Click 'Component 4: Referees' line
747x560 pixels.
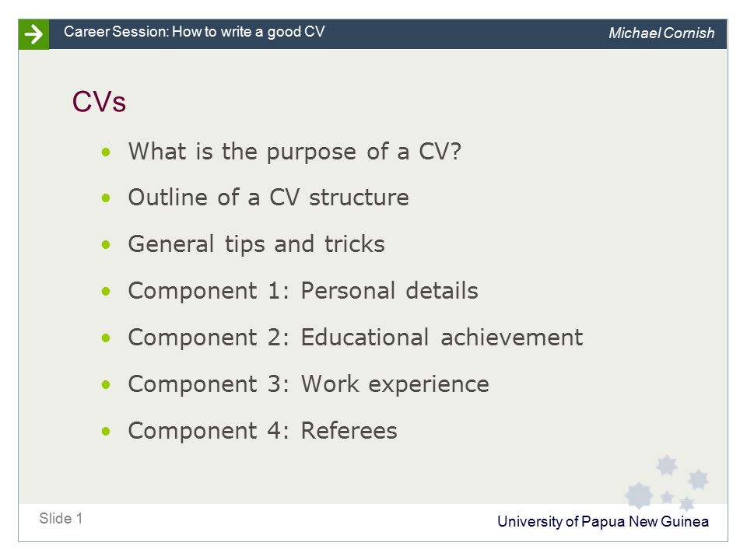click(x=262, y=430)
